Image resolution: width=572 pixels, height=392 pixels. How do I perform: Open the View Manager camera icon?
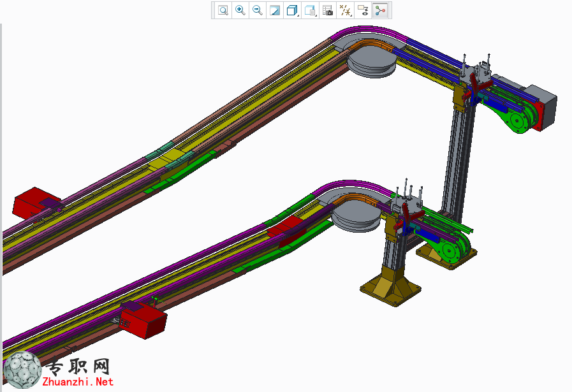328,10
